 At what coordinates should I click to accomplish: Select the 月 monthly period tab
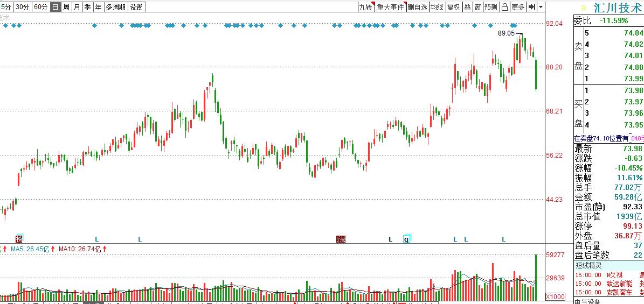click(x=77, y=6)
